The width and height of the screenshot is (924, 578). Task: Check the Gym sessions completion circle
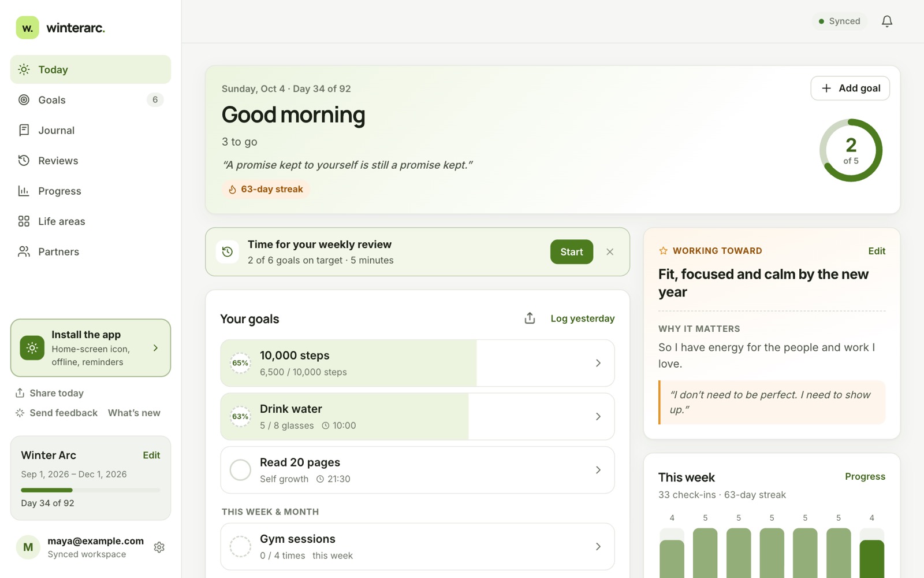240,546
